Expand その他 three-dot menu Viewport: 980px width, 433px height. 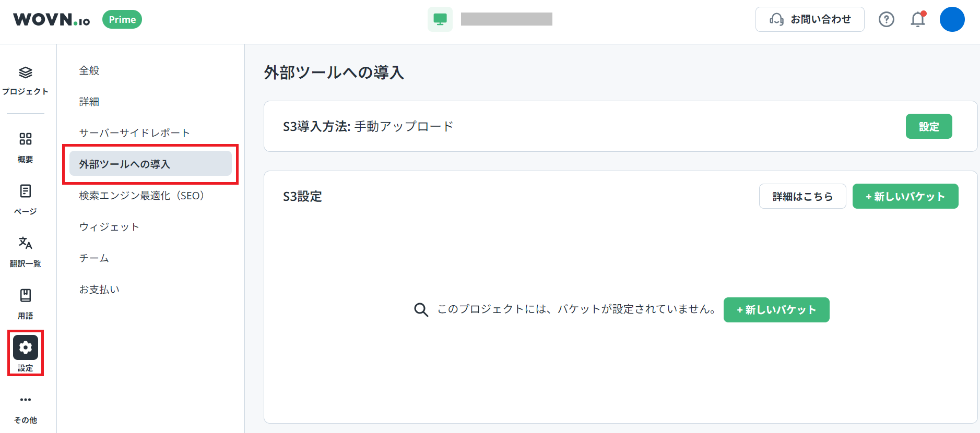pyautogui.click(x=25, y=400)
